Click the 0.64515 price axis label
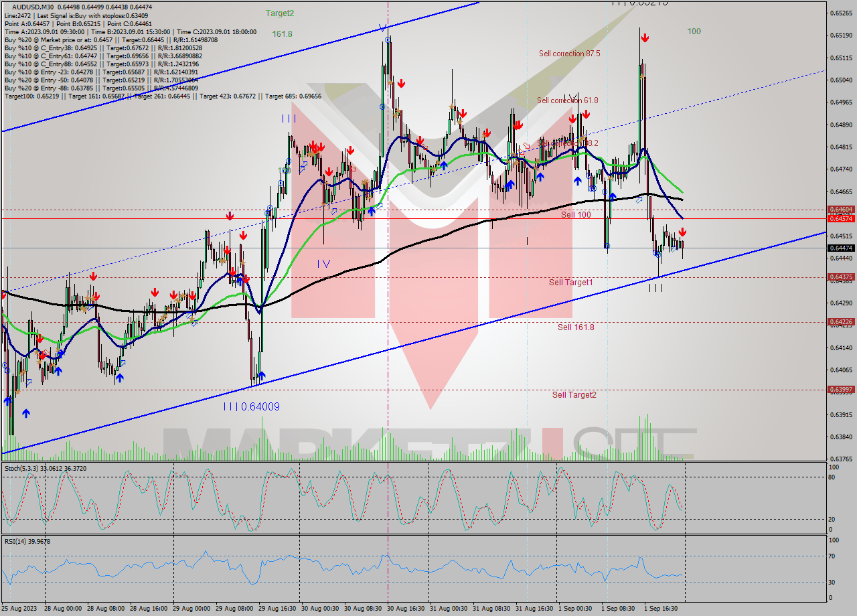The height and width of the screenshot is (616, 857). (x=841, y=236)
